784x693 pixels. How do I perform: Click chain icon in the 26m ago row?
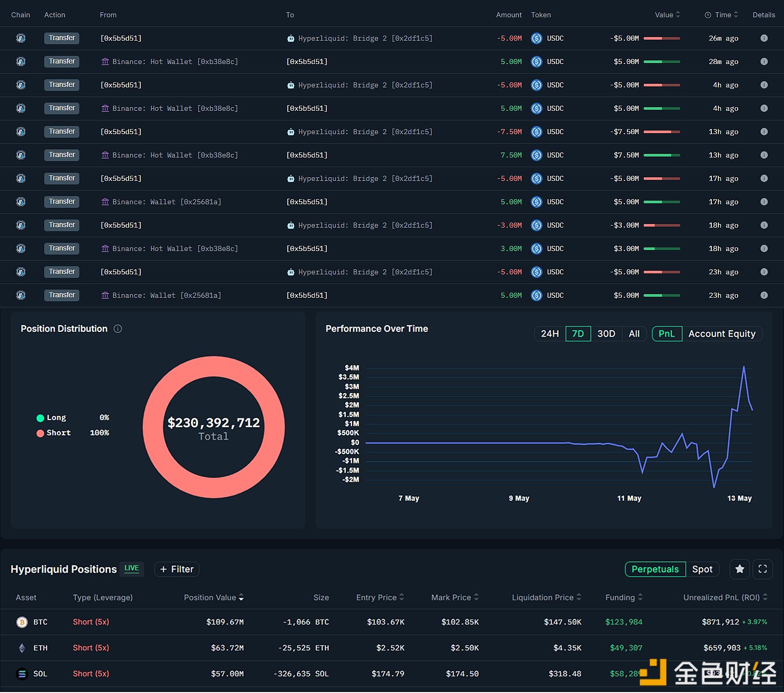[21, 38]
